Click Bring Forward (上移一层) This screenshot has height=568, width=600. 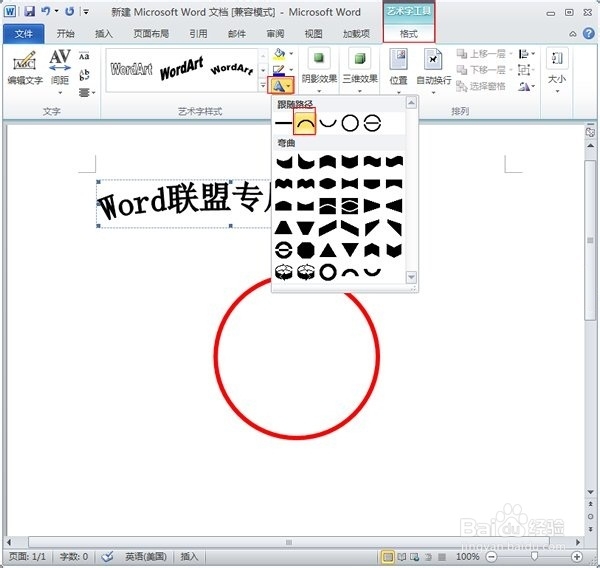482,54
